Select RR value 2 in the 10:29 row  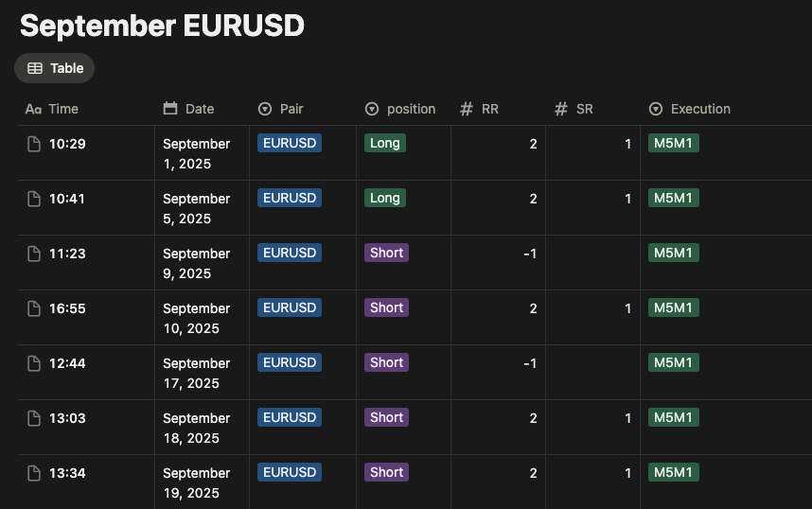coord(534,144)
